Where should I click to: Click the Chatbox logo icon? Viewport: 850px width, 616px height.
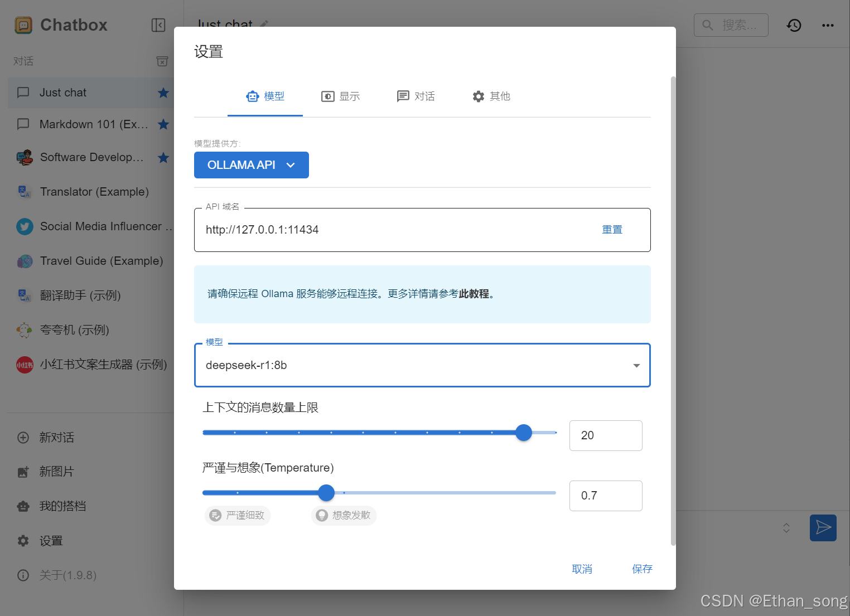23,25
